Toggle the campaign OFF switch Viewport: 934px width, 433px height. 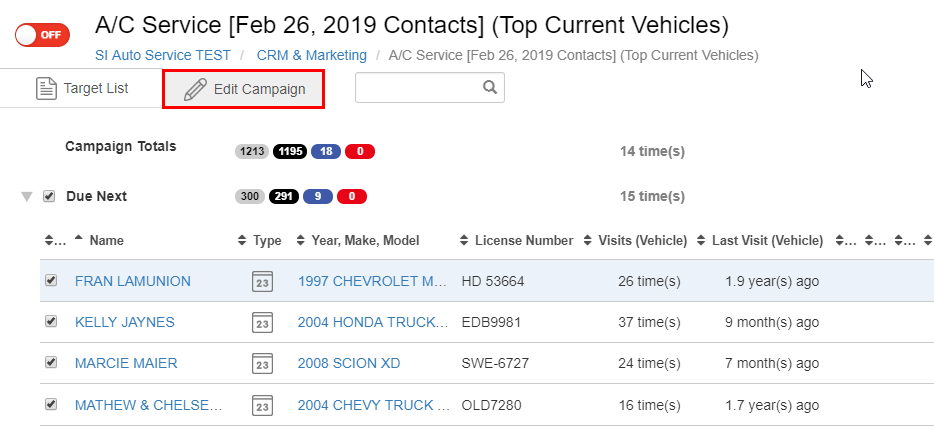tap(42, 35)
